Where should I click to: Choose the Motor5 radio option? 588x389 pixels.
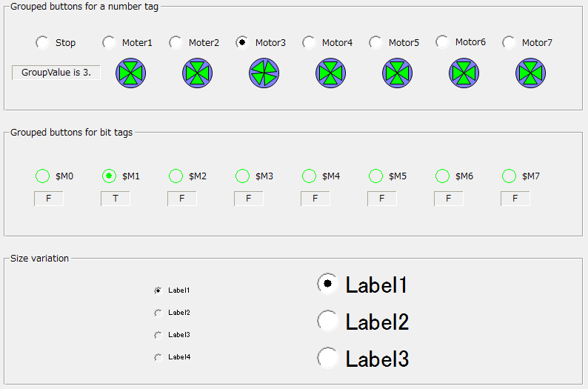[375, 43]
